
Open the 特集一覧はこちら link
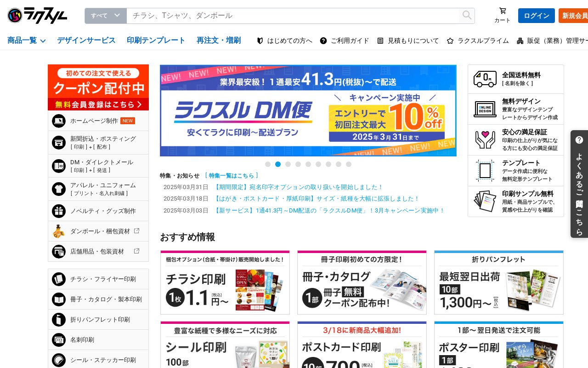pyautogui.click(x=232, y=176)
